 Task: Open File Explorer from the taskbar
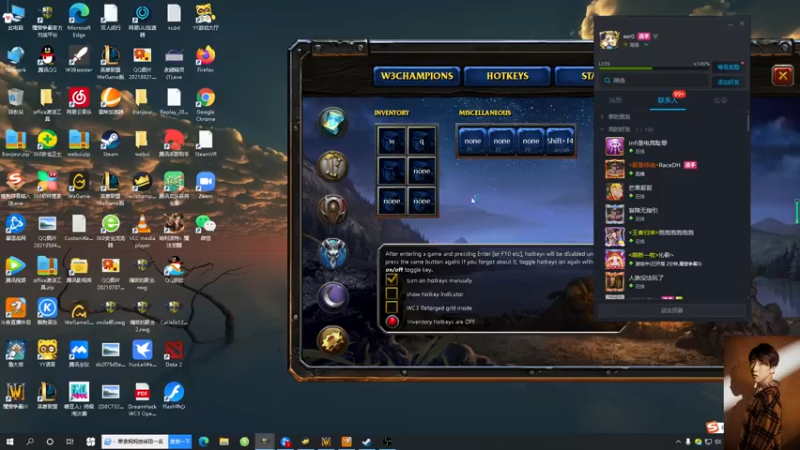pyautogui.click(x=224, y=441)
